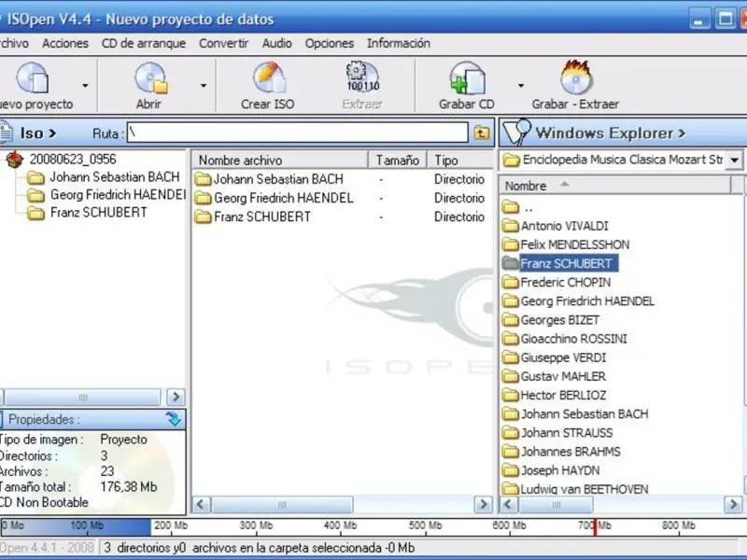Click the Extraer toolbar icon
The height and width of the screenshot is (560, 747).
[x=362, y=77]
